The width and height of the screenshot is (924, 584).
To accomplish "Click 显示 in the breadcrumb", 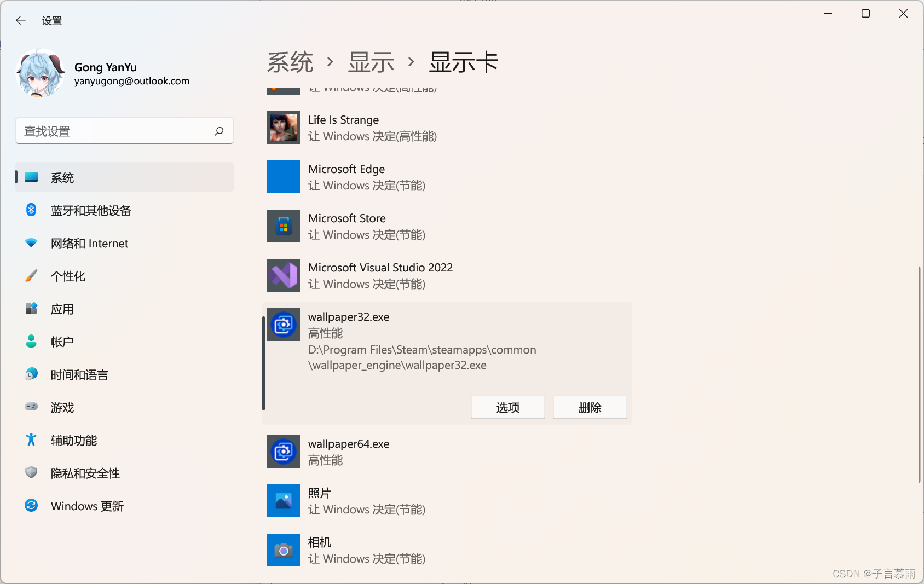I will (371, 62).
